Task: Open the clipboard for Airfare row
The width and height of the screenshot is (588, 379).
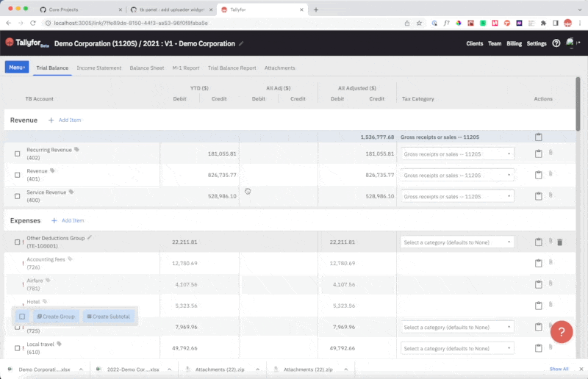Action: 538,284
